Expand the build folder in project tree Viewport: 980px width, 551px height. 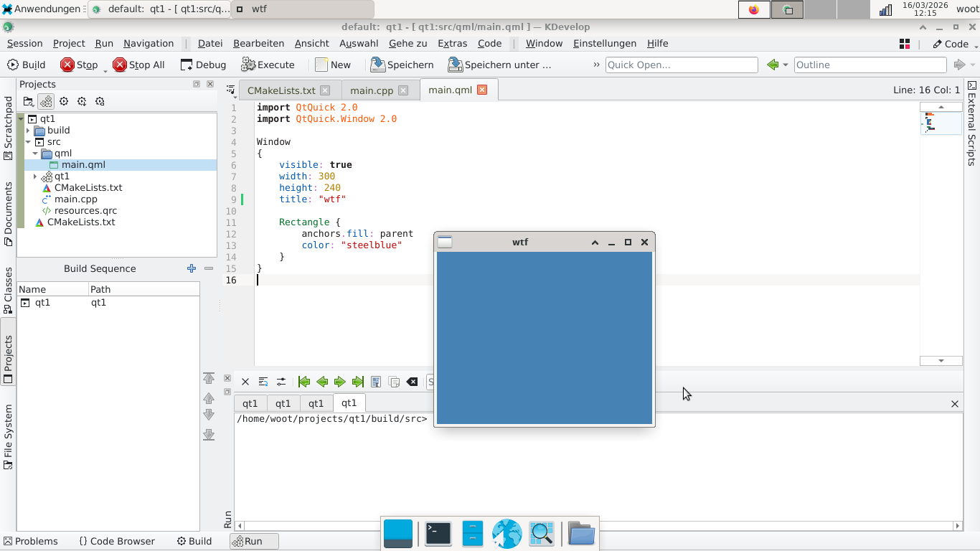point(28,131)
